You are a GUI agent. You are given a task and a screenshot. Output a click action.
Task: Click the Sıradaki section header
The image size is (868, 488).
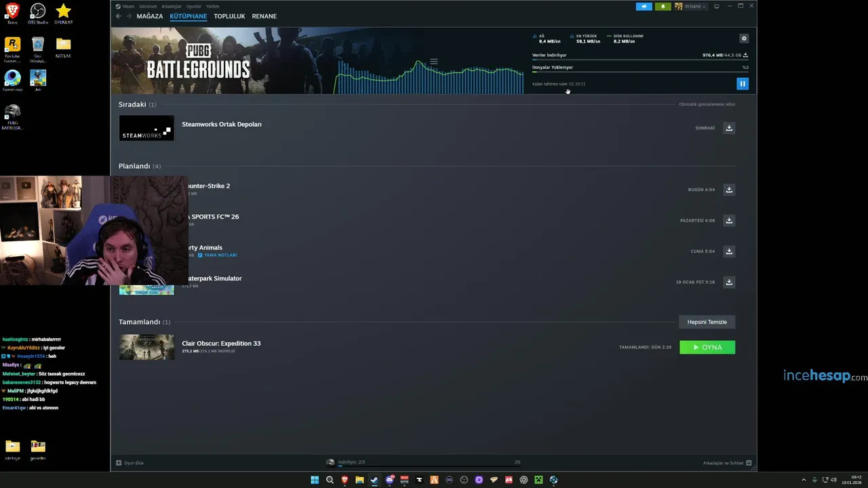coord(137,104)
